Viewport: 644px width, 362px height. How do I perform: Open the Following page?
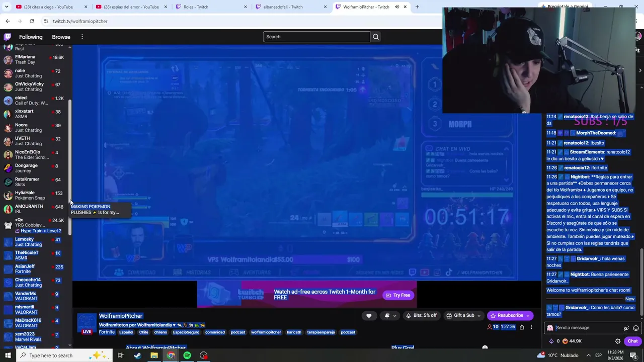coord(31,37)
